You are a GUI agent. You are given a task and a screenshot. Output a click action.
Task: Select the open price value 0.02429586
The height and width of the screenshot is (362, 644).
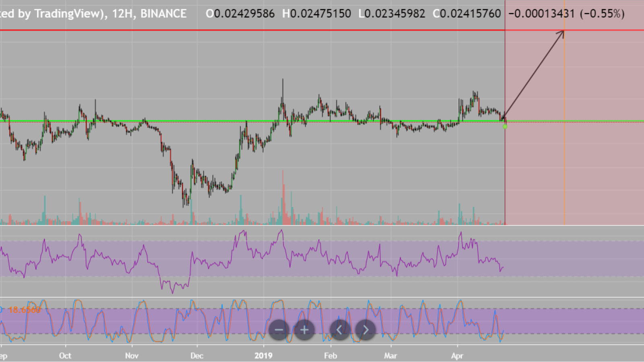(245, 14)
